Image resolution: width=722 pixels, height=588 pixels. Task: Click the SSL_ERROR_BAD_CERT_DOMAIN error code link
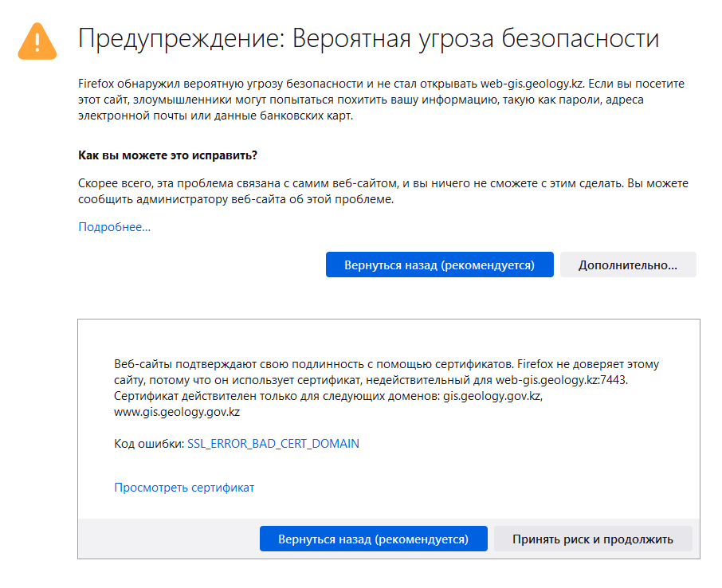(x=273, y=443)
